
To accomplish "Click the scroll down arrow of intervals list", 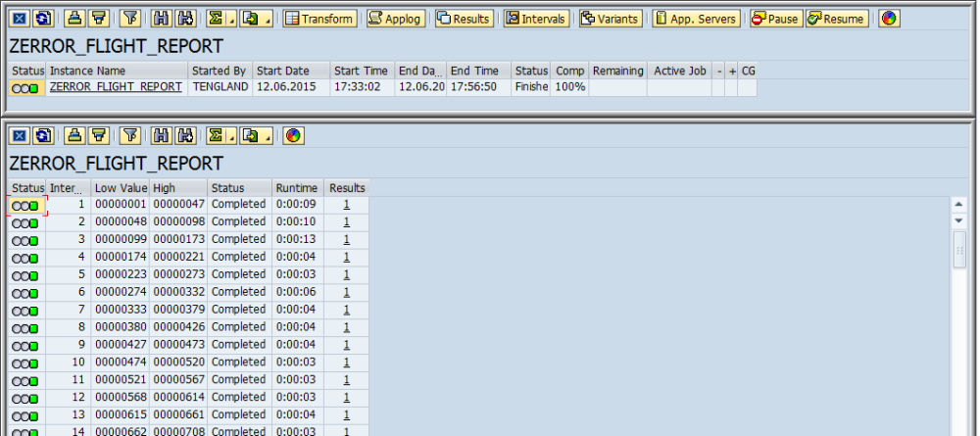I will [959, 220].
